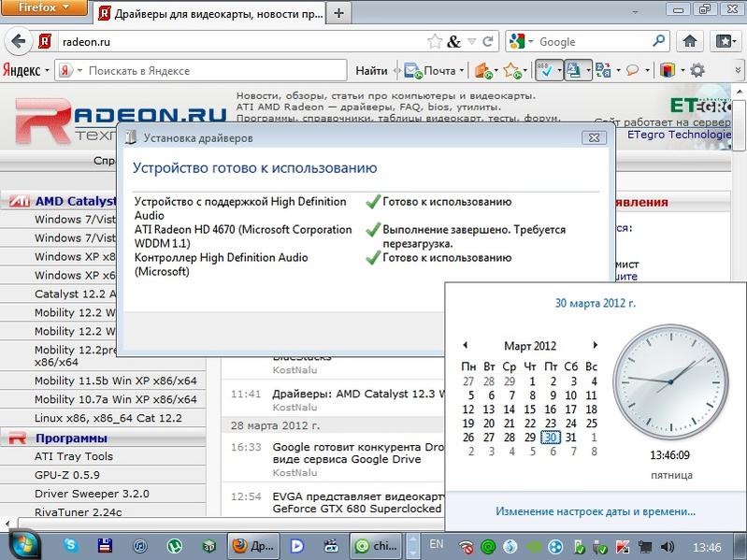Open the chi... Mail.ru Agent taskbar button
The image size is (747, 560).
tap(376, 546)
